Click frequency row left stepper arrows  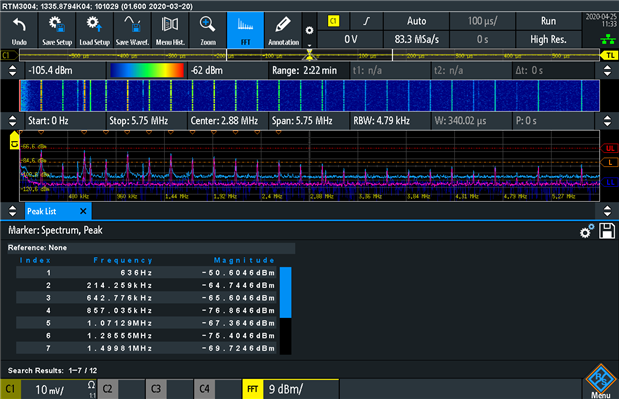point(13,121)
